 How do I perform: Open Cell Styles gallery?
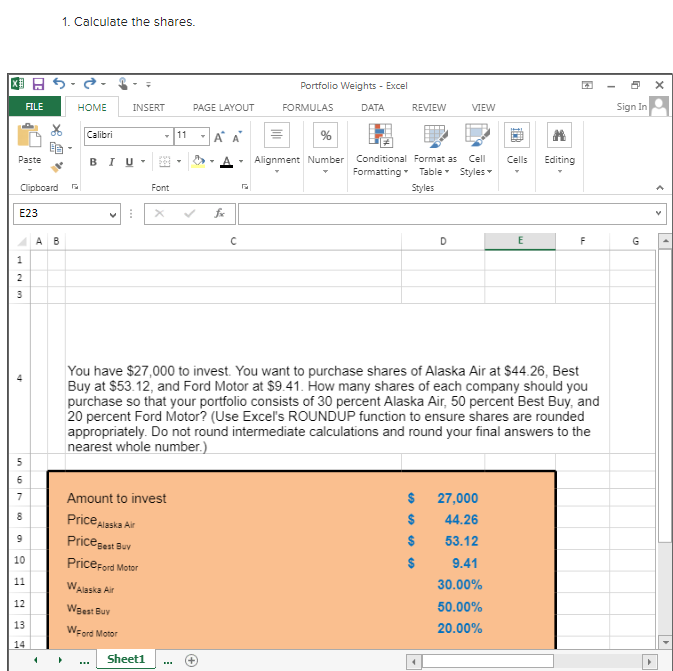(476, 150)
